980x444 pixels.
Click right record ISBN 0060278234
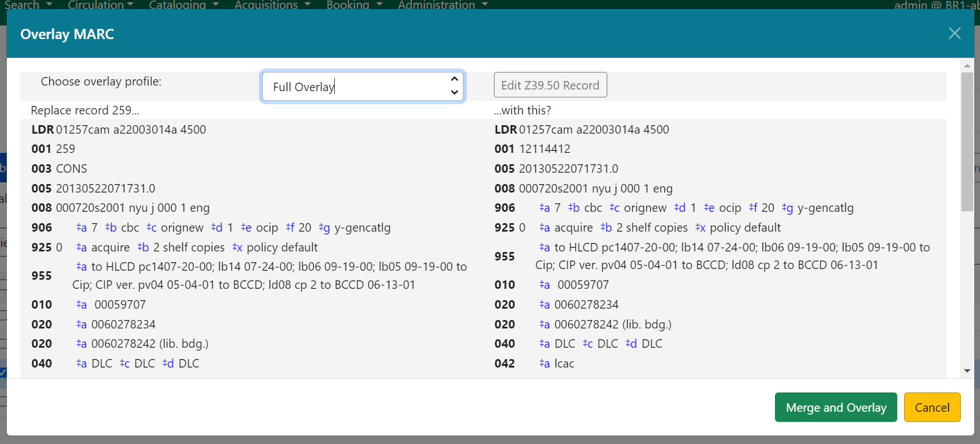tap(586, 305)
